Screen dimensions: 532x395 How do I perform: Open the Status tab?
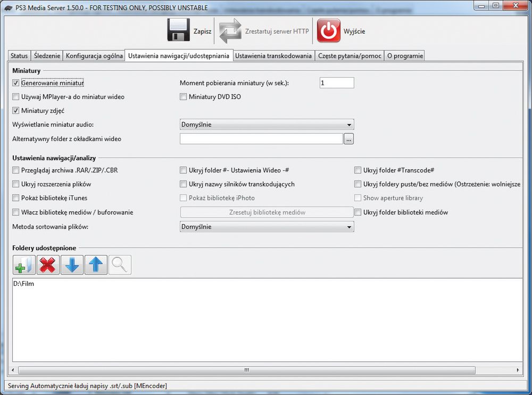coord(19,56)
